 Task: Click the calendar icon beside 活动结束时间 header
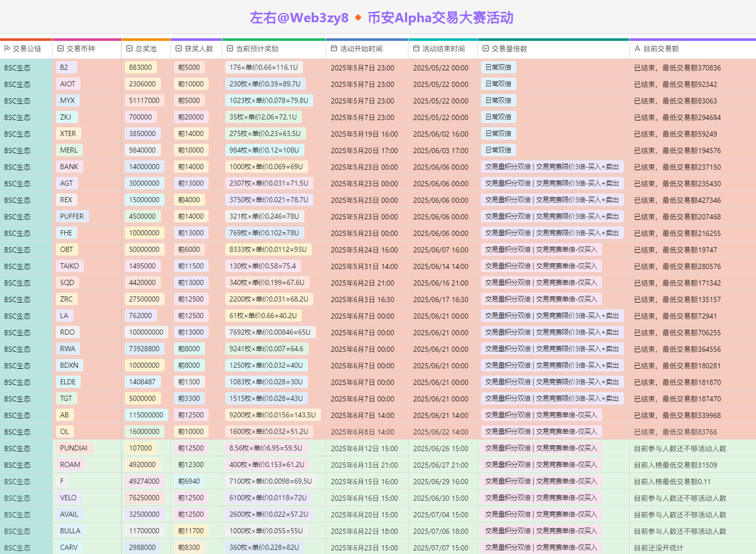(416, 48)
